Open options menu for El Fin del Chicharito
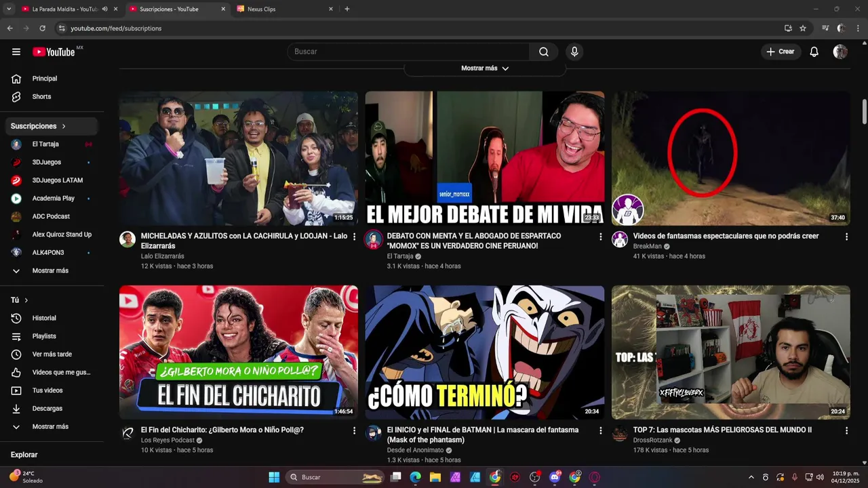 [354, 430]
